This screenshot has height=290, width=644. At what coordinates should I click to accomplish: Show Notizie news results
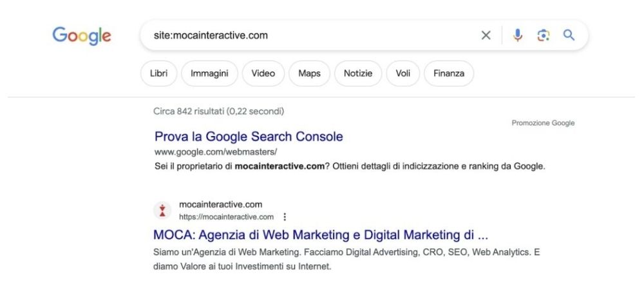(x=358, y=73)
